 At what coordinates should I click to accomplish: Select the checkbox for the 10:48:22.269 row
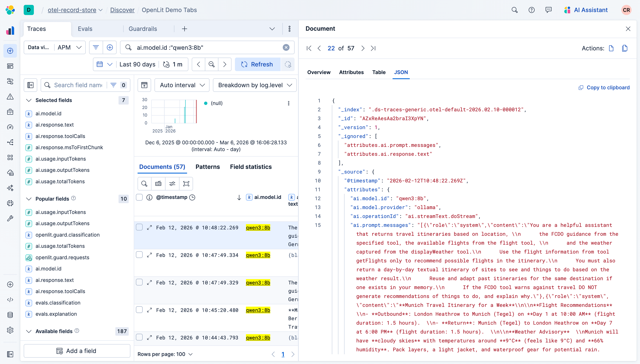pyautogui.click(x=139, y=227)
